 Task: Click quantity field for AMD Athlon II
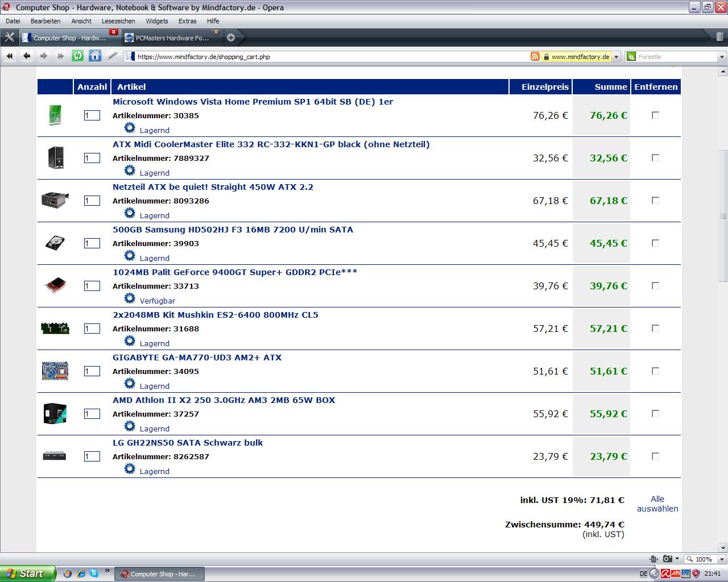coord(92,414)
